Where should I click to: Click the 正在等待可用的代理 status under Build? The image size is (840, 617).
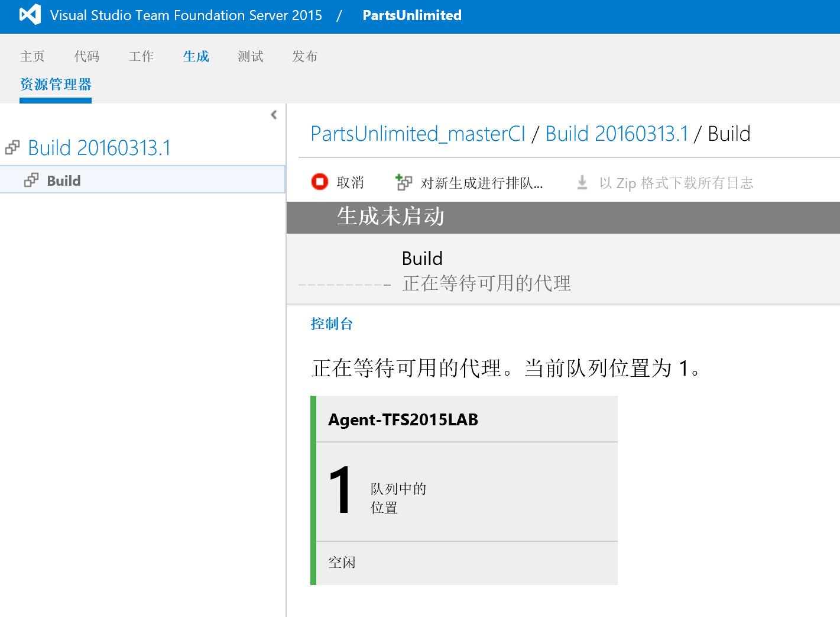click(x=487, y=283)
